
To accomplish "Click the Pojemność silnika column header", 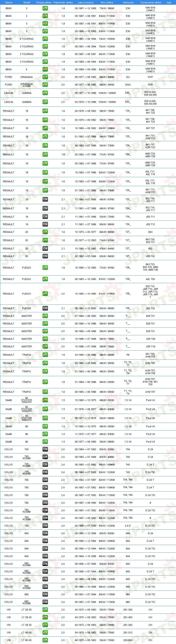I will pyautogui.click(x=63, y=2).
